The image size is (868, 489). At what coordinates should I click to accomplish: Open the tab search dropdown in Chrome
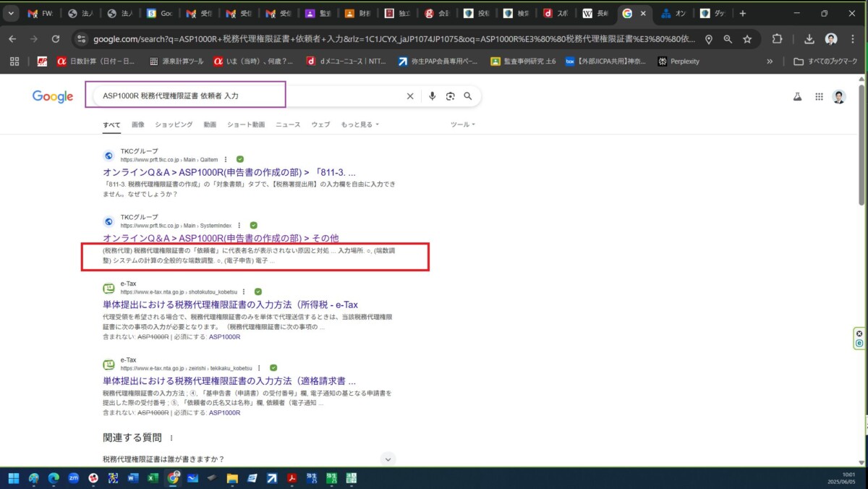coord(11,13)
